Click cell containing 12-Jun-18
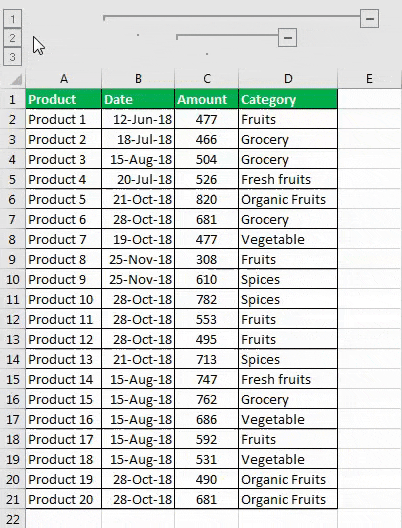402x528 pixels. [x=138, y=119]
